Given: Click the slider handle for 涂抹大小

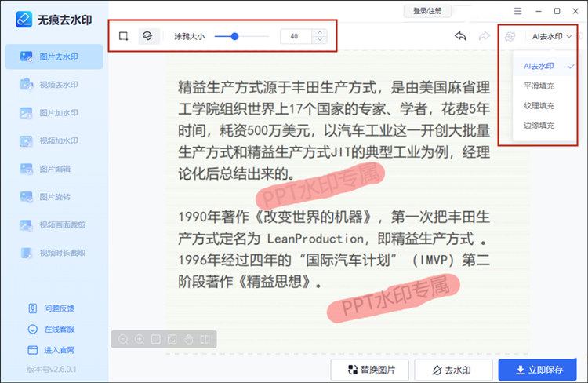Looking at the screenshot, I should pyautogui.click(x=234, y=36).
